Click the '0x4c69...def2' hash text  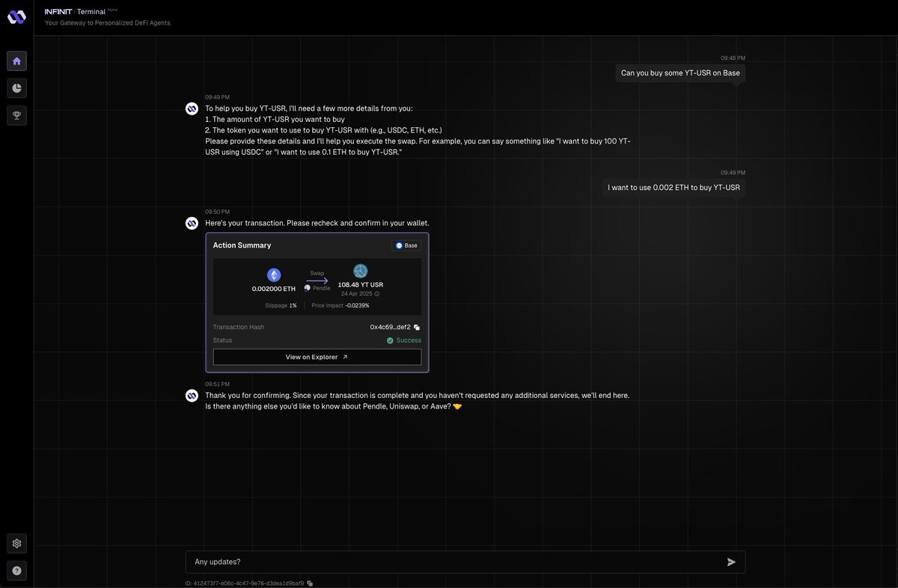pyautogui.click(x=390, y=327)
